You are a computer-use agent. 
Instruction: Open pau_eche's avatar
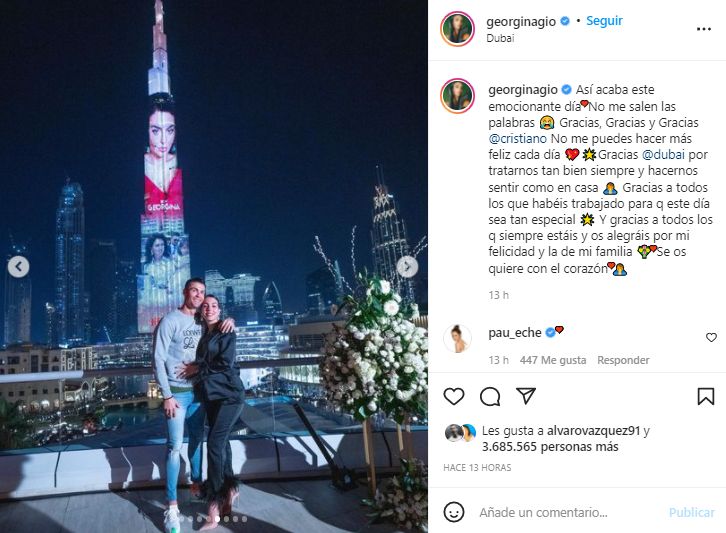(x=457, y=339)
